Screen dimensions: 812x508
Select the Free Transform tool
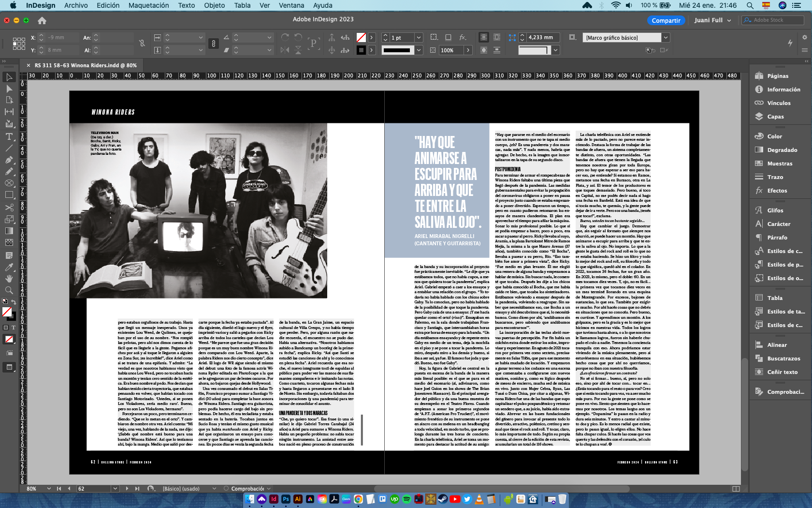[9, 219]
